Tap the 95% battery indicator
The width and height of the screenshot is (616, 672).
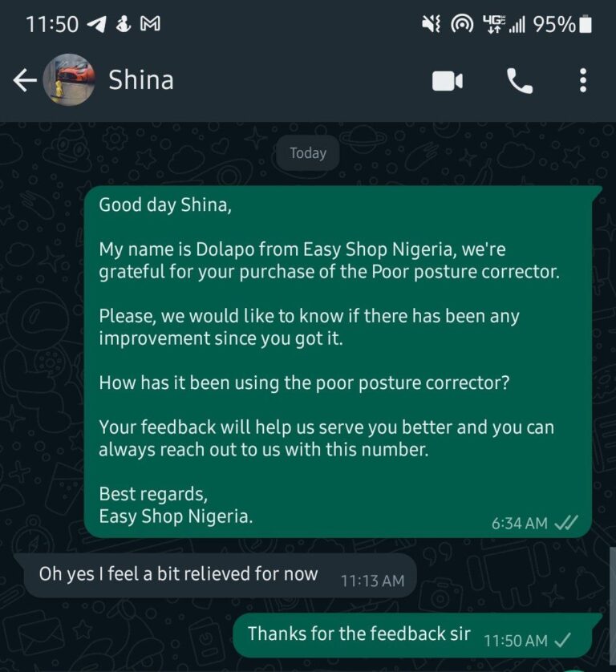coord(563,24)
